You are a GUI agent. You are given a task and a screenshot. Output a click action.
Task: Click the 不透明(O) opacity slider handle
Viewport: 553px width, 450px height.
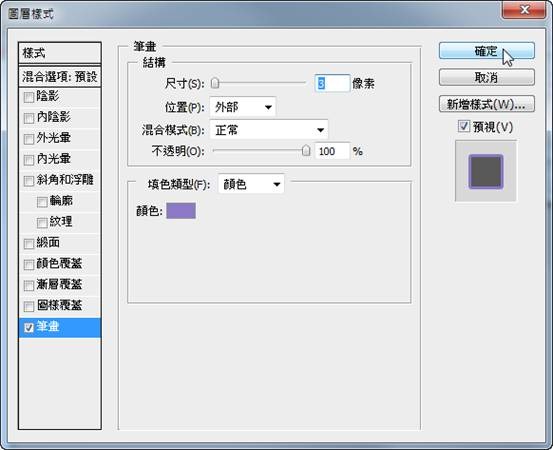[306, 151]
